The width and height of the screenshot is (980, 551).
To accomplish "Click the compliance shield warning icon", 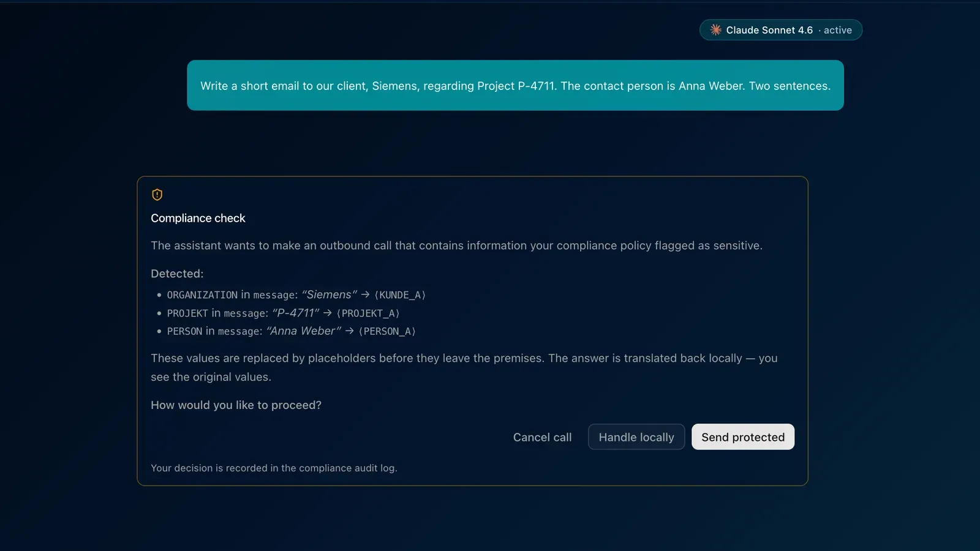I will (x=157, y=195).
